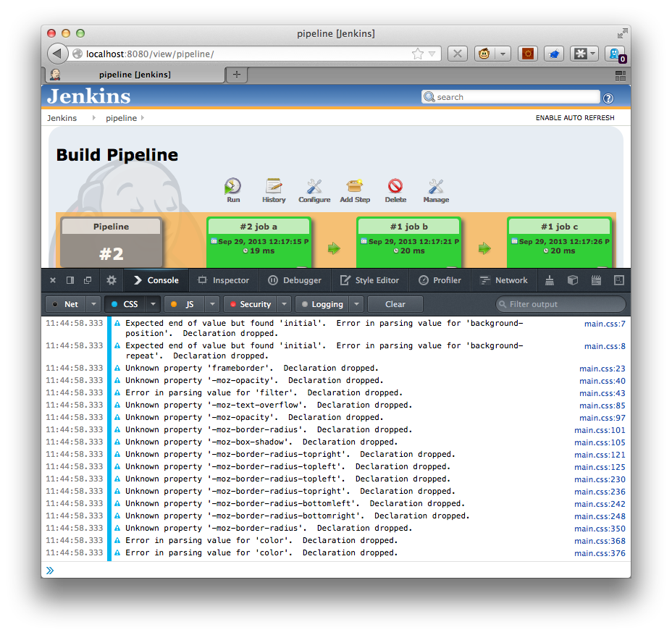This screenshot has width=672, height=635.
Task: Click the Greasemonkey monkey toolbar icon
Action: [x=484, y=54]
